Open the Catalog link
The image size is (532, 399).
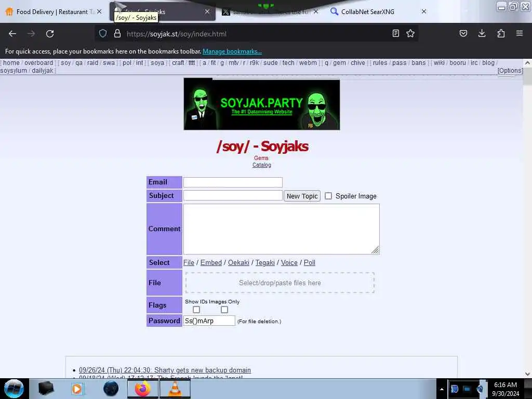(x=262, y=165)
